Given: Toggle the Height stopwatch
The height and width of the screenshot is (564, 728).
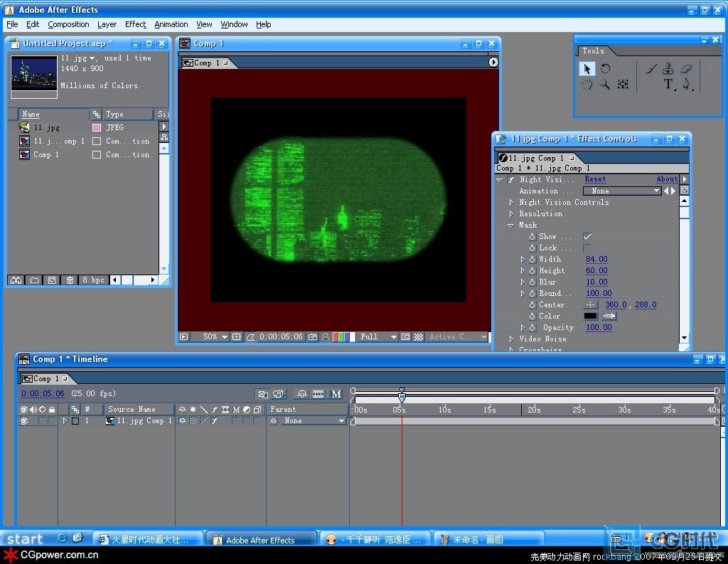Looking at the screenshot, I should 532,270.
